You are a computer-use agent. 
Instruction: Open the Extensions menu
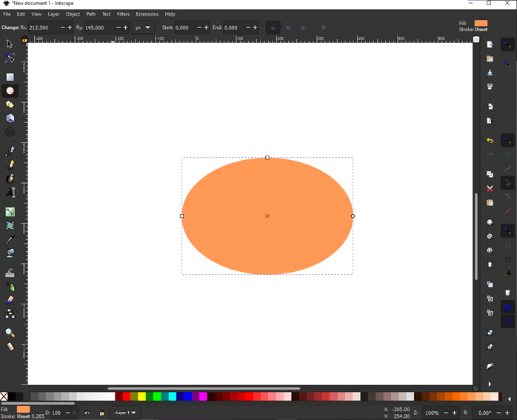point(147,14)
